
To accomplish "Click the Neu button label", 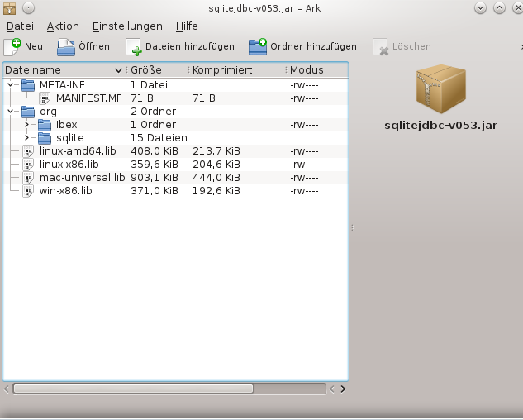I will click(x=34, y=46).
